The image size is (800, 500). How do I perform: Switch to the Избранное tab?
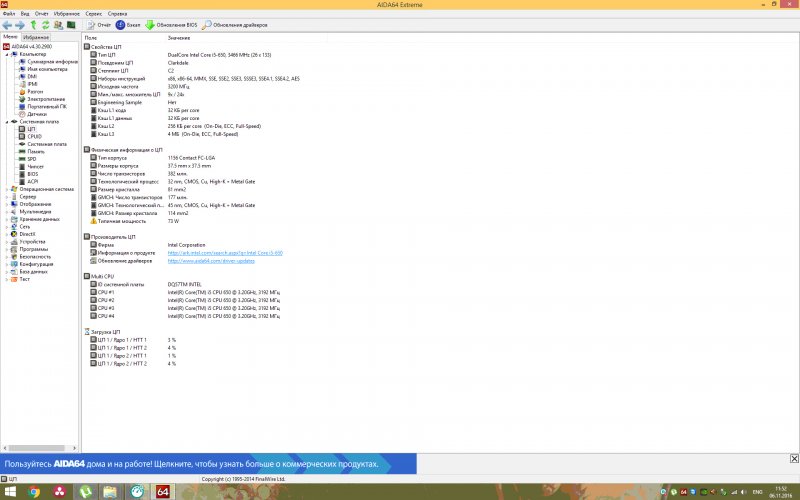(37, 37)
